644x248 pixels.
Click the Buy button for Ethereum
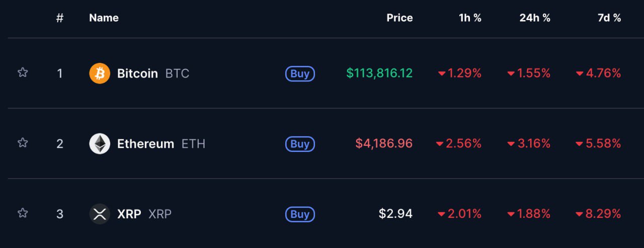click(300, 144)
